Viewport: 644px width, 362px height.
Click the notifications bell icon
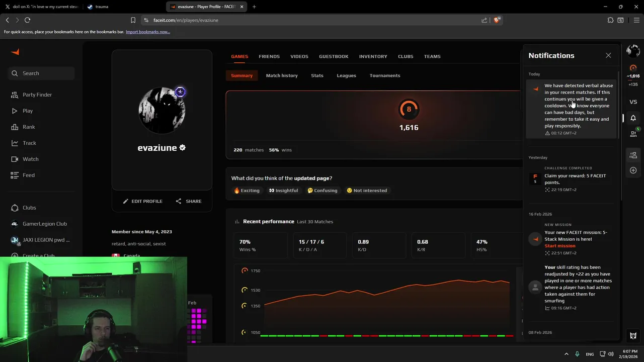tap(633, 118)
